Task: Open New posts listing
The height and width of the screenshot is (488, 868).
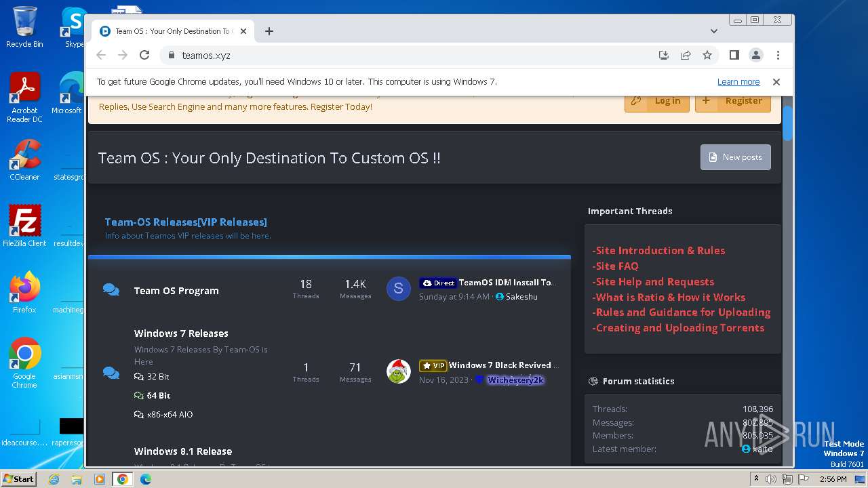Action: click(736, 157)
